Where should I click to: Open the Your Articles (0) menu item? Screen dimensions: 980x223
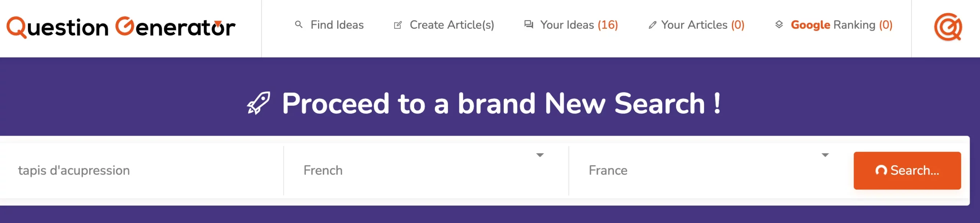click(702, 25)
